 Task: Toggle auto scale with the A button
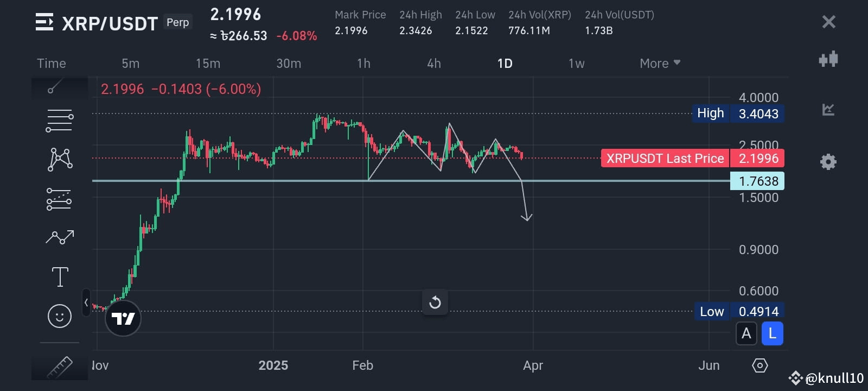pos(746,333)
